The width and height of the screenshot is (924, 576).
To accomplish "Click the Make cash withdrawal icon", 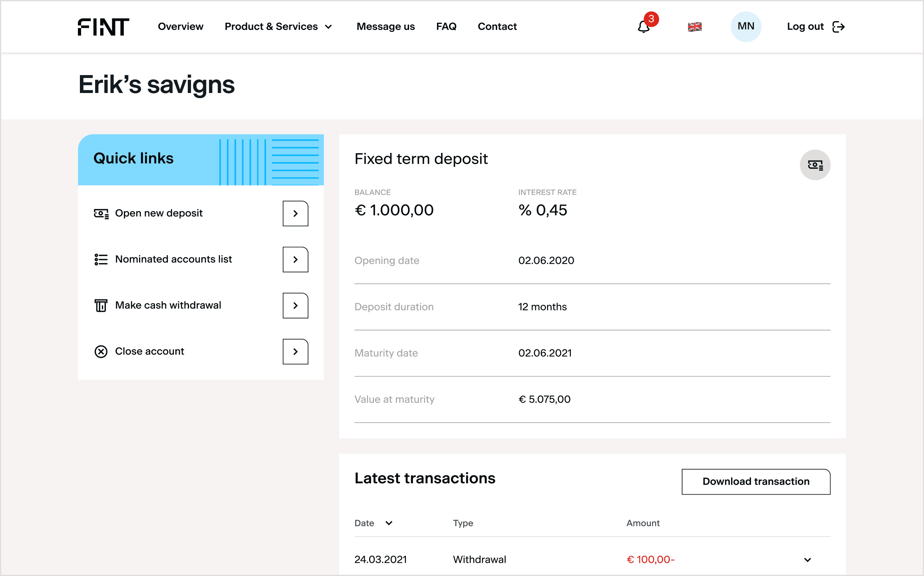I will [101, 306].
